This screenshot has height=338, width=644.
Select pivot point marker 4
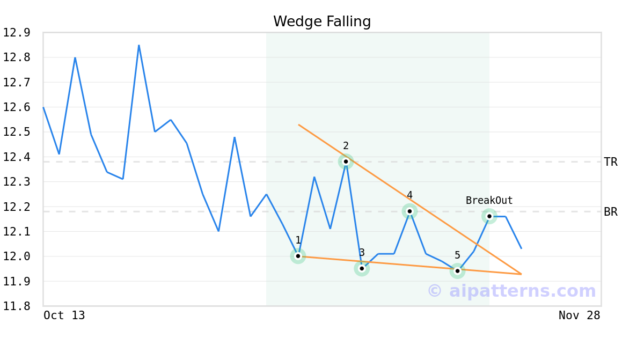[409, 211]
